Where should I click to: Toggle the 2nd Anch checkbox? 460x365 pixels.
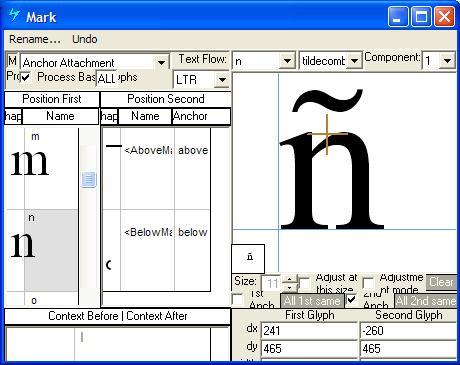tap(351, 299)
